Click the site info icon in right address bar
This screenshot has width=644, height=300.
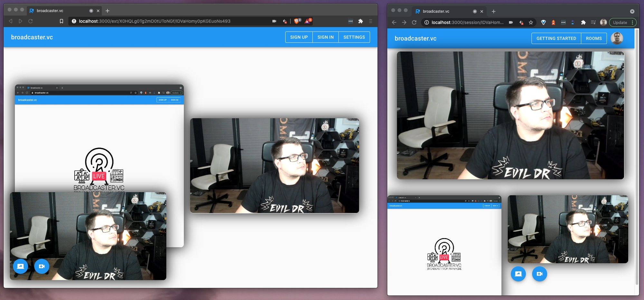point(426,22)
